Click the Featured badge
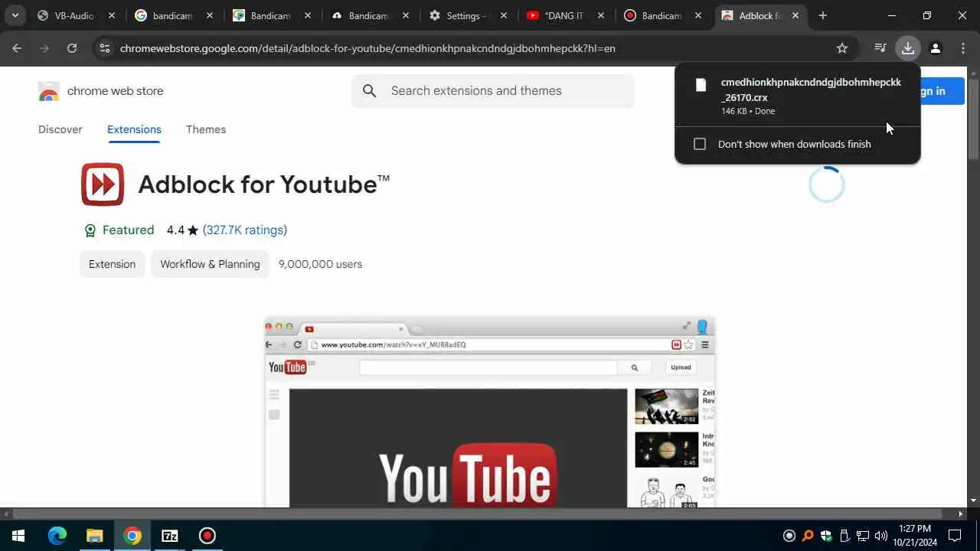 point(119,230)
